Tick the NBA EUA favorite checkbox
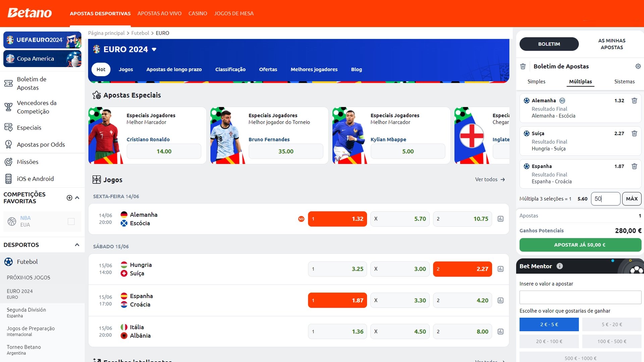This screenshot has width=644, height=362. 71,221
